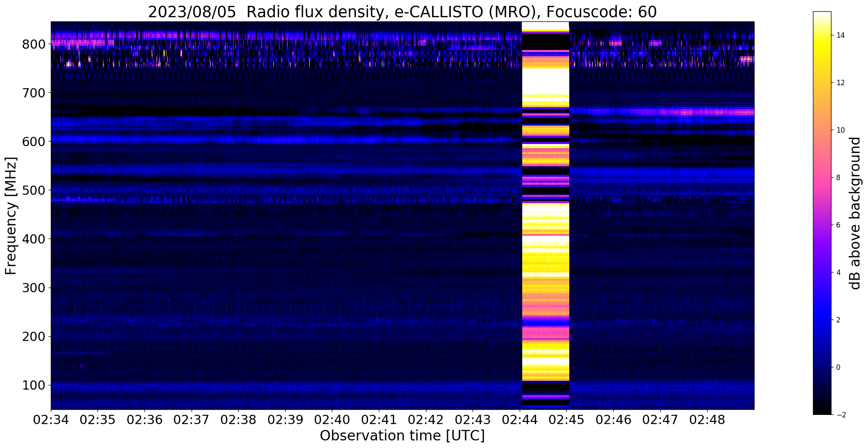Click the 'dB above background' colorbar label
The height and width of the screenshot is (448, 868).
tap(855, 213)
